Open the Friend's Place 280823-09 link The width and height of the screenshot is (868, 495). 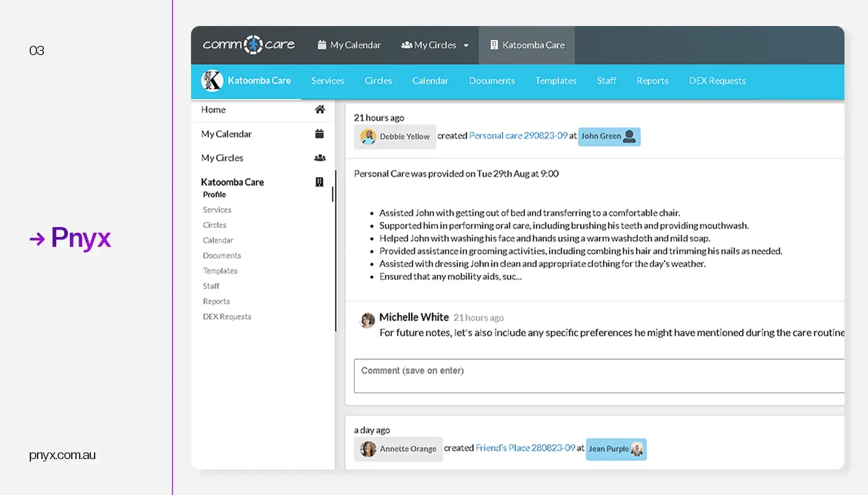tap(525, 448)
